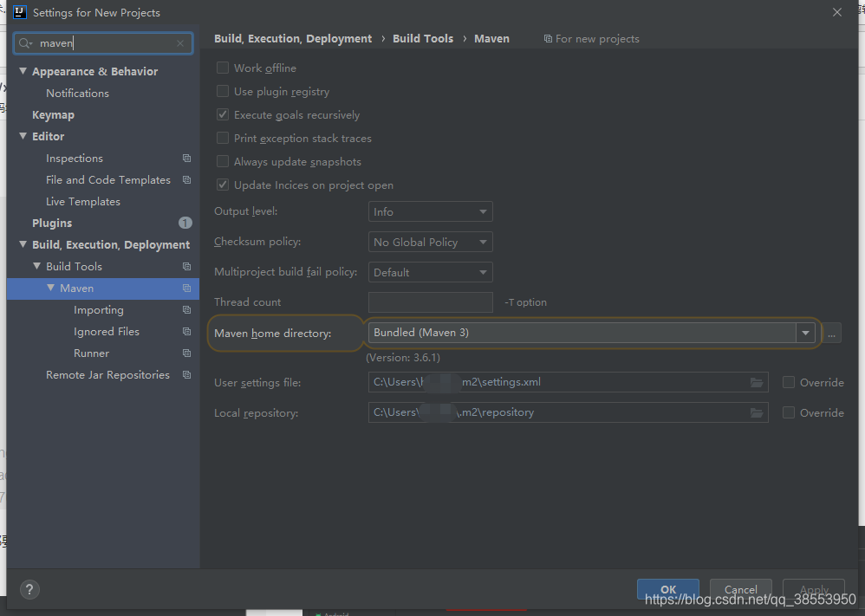Click the project icon beside Importing
Screen dimensions: 865x616
[186, 310]
